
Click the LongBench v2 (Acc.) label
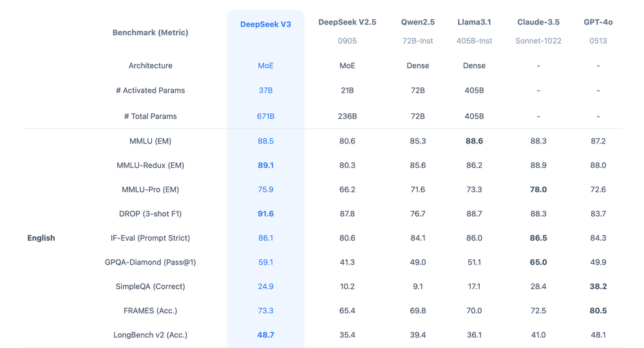(x=150, y=335)
